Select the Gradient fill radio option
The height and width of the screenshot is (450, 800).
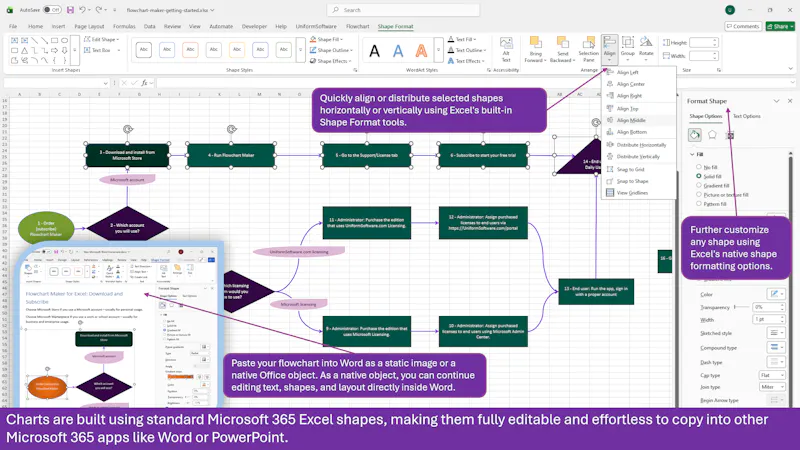point(698,185)
